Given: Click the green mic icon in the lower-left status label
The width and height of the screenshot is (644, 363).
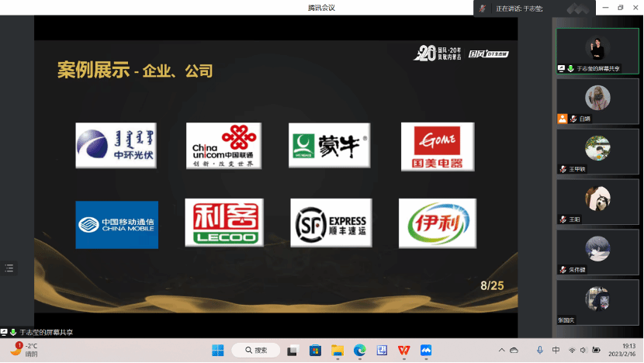Looking at the screenshot, I should click(x=13, y=332).
